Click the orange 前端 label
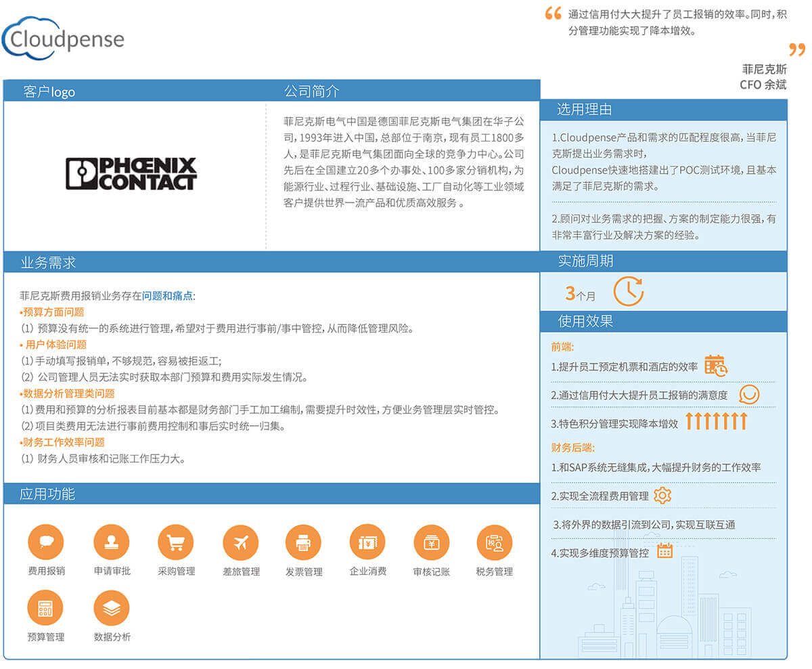The image size is (812, 669). click(562, 347)
